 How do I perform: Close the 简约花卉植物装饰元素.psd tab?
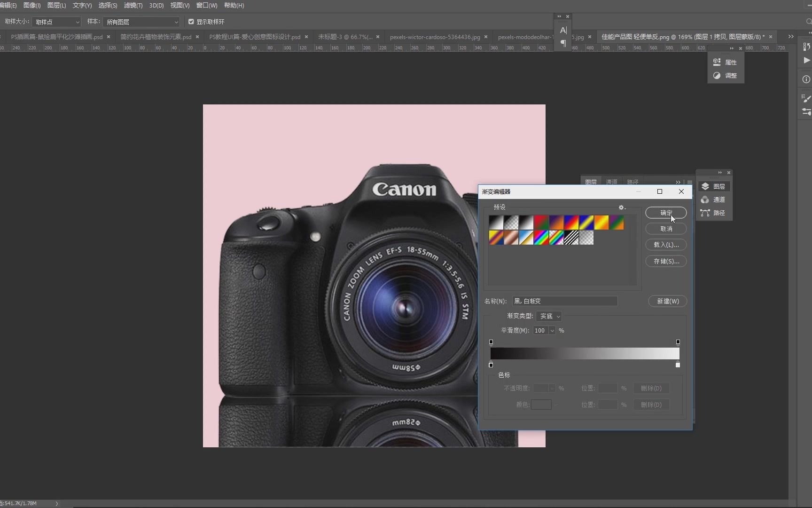click(x=197, y=37)
